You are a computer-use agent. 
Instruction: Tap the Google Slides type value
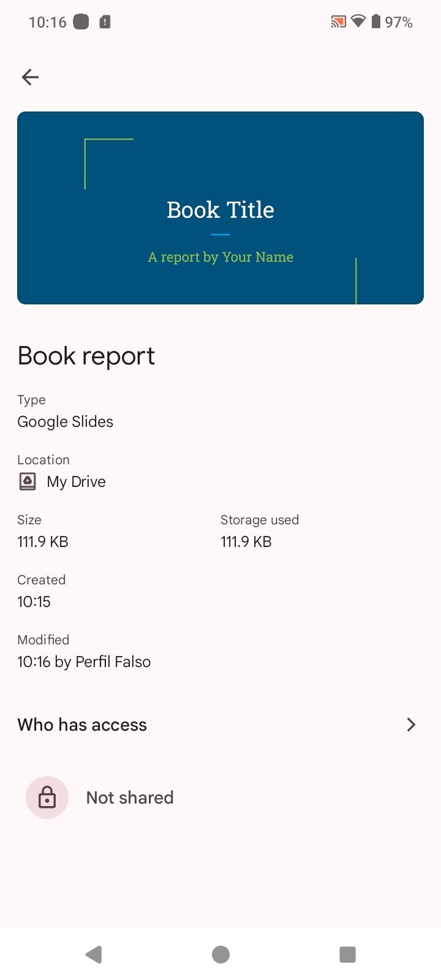click(x=66, y=421)
